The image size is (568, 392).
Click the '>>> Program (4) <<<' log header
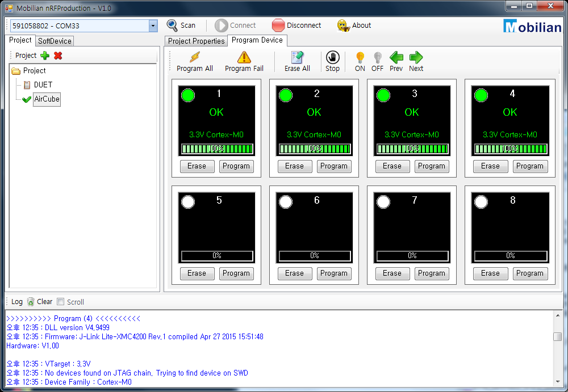click(73, 318)
